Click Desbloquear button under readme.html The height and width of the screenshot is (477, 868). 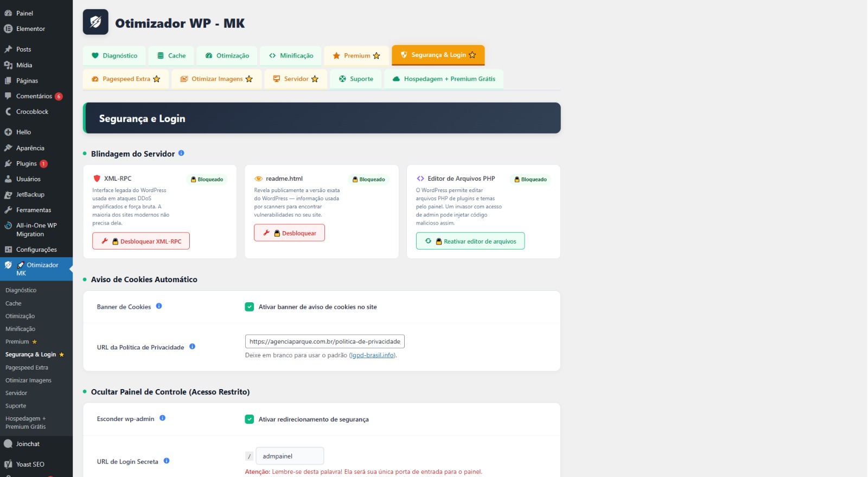(289, 233)
